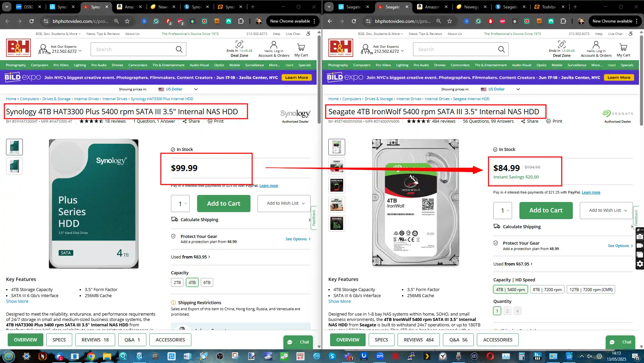Viewport: 644px width, 363px height.
Task: Open Chrome from the Windows taskbar
Action: pyautogui.click(x=91, y=356)
